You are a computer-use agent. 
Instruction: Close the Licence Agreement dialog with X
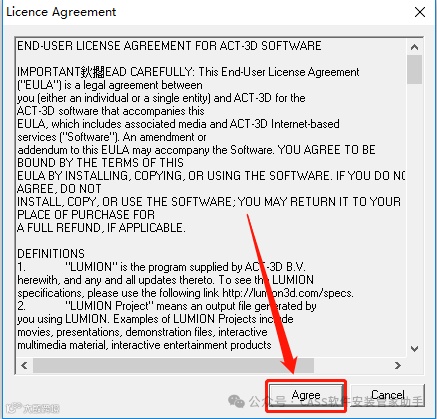(420, 12)
